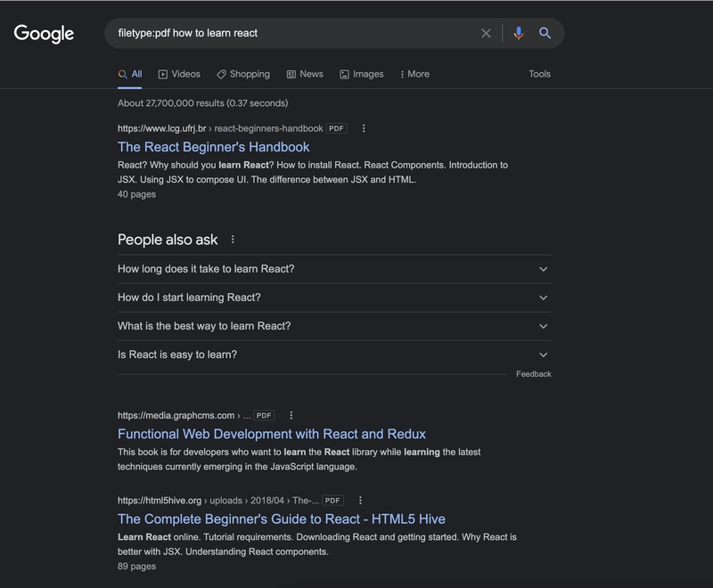Click the html5hive.org URL breadcrumb
The width and height of the screenshot is (713, 588).
click(218, 501)
